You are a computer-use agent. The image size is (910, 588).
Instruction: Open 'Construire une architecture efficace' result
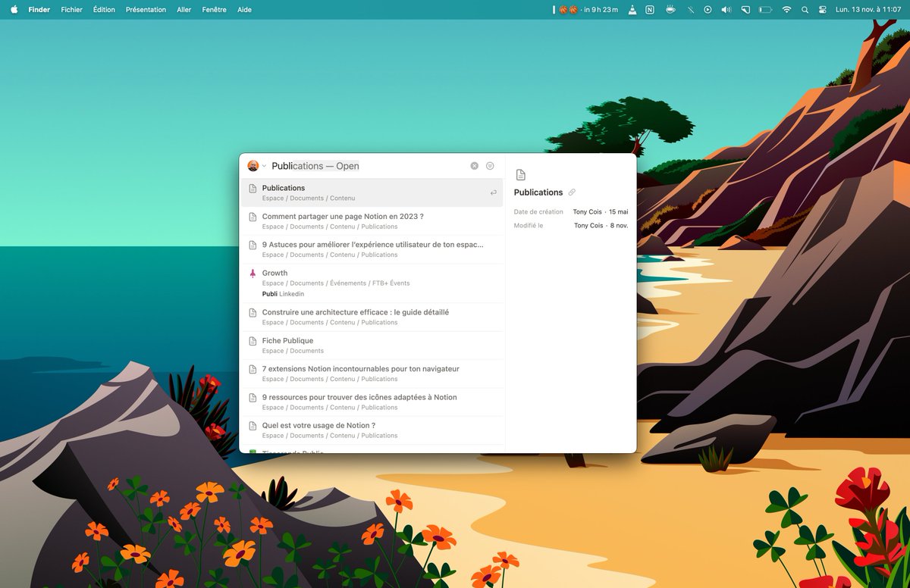(372, 317)
